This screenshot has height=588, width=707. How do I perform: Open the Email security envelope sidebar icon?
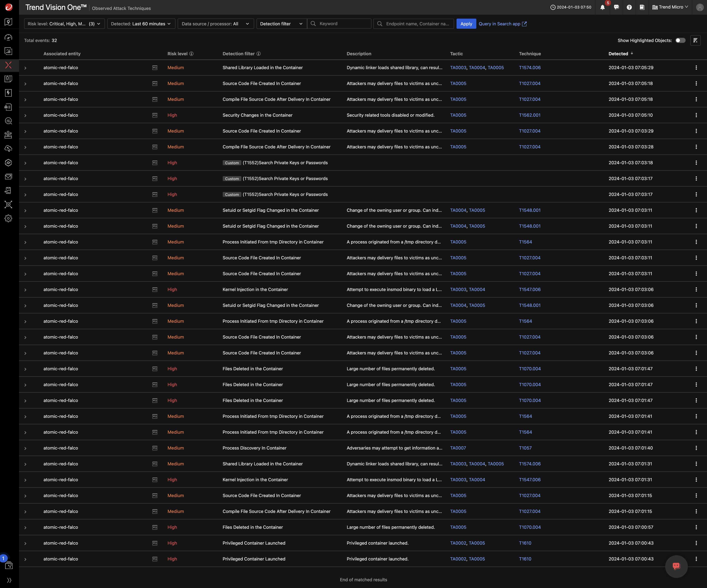pyautogui.click(x=8, y=177)
